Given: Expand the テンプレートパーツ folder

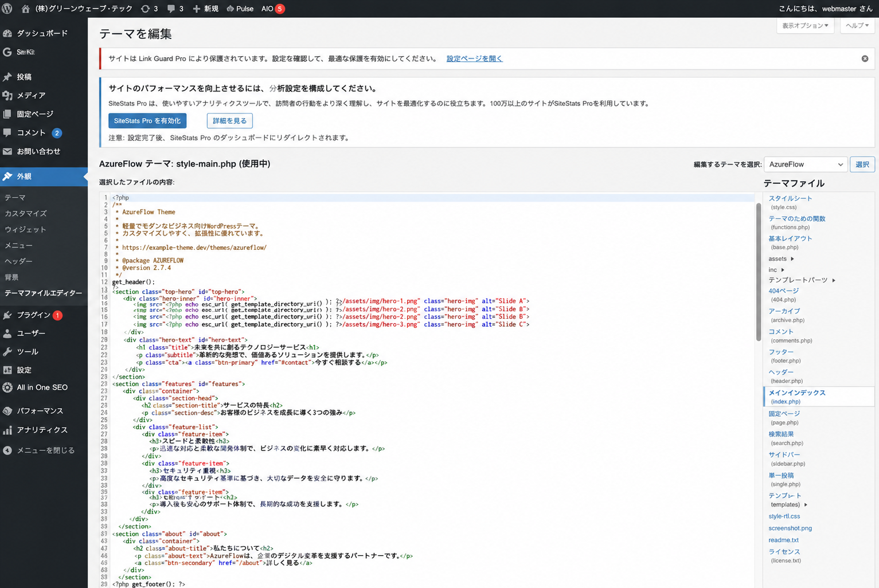Looking at the screenshot, I should (x=834, y=280).
